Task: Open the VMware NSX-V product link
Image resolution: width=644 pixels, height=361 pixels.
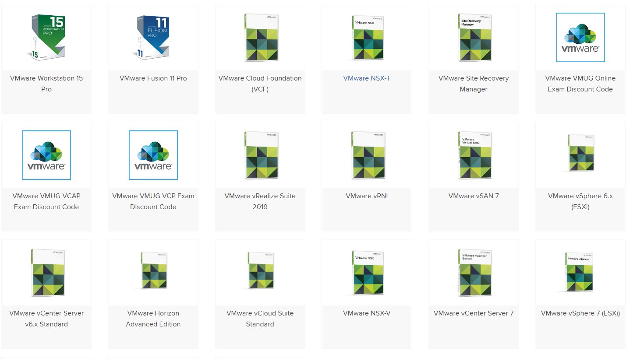Action: 367,313
